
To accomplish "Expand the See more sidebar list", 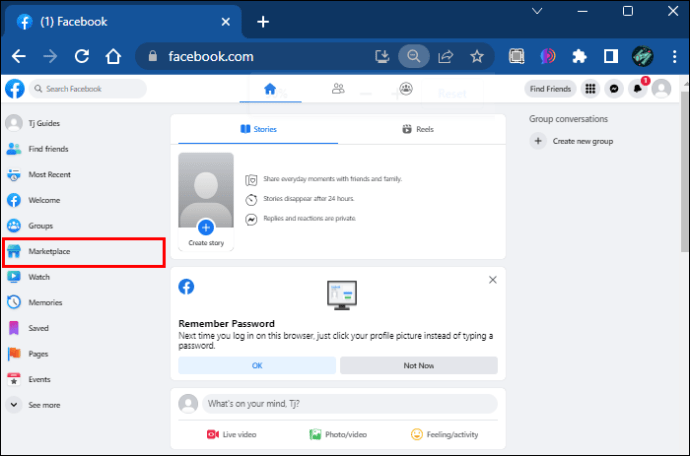I will pos(43,405).
